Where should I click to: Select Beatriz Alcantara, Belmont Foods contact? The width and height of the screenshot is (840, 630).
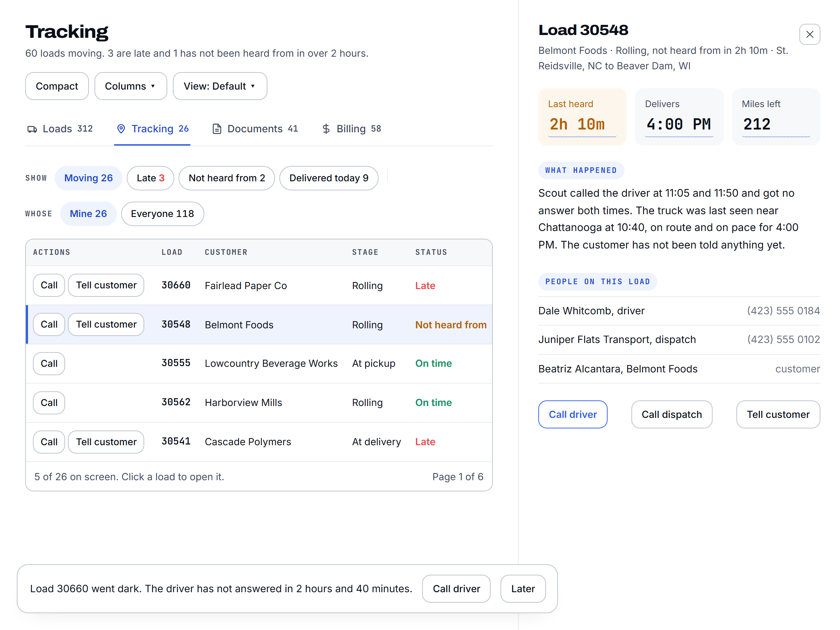pos(679,369)
